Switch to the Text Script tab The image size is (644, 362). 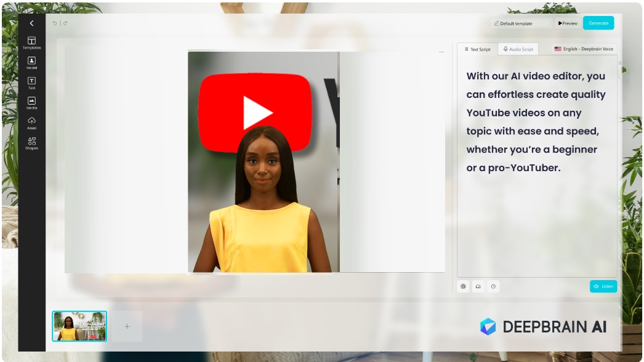(x=477, y=49)
